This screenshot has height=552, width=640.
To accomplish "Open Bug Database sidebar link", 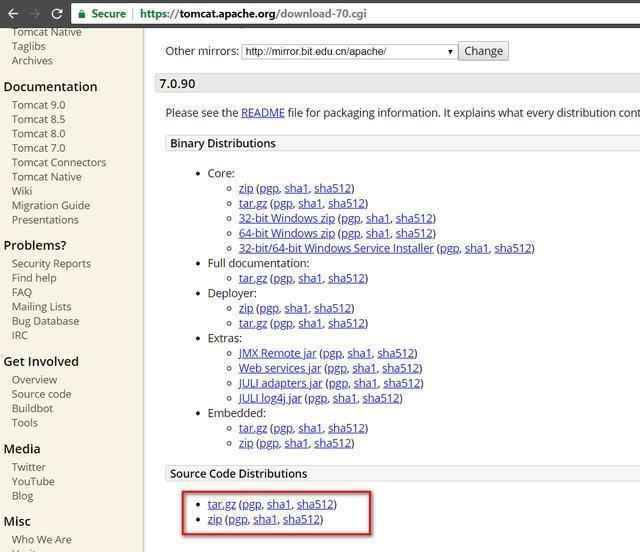I will click(x=45, y=321).
